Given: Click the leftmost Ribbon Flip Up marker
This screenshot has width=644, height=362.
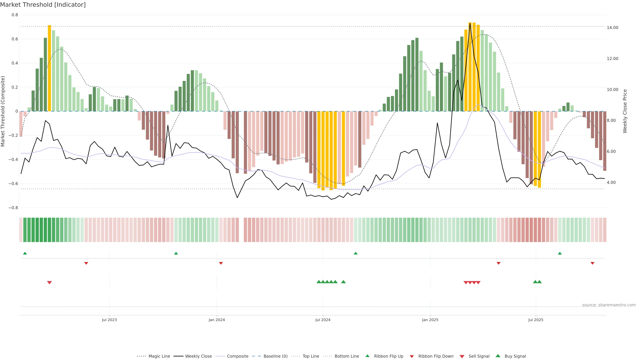Looking at the screenshot, I should point(25,253).
